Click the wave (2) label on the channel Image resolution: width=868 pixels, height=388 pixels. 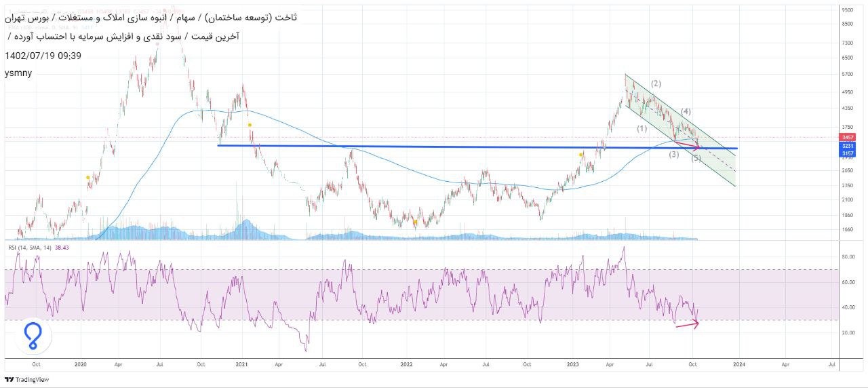[656, 84]
